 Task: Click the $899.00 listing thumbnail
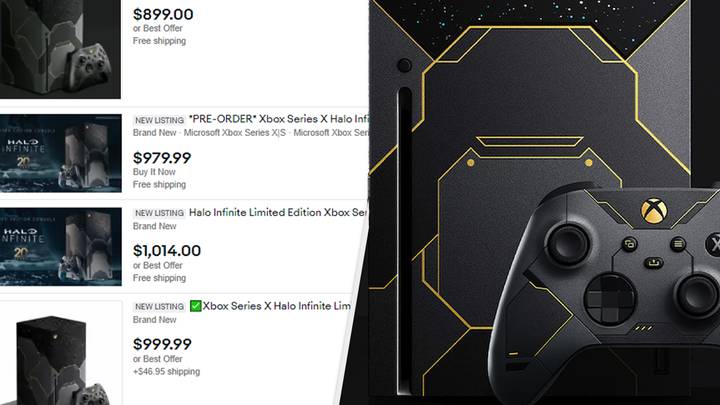coord(62,50)
